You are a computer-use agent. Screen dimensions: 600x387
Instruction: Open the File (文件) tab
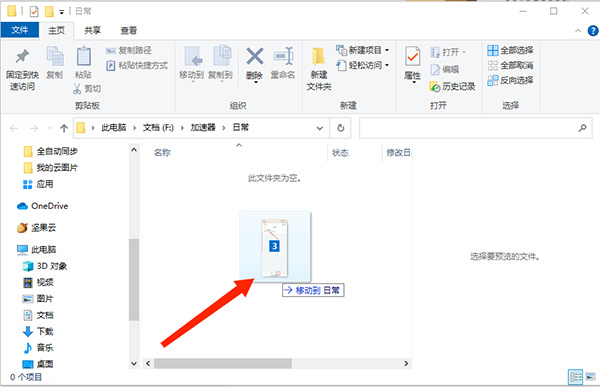20,30
